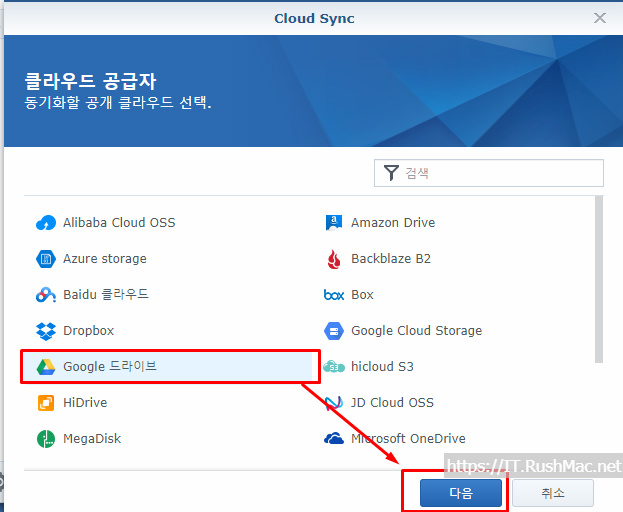Click the provider list vertical scrollbar
The width and height of the screenshot is (623, 512).
(x=599, y=279)
